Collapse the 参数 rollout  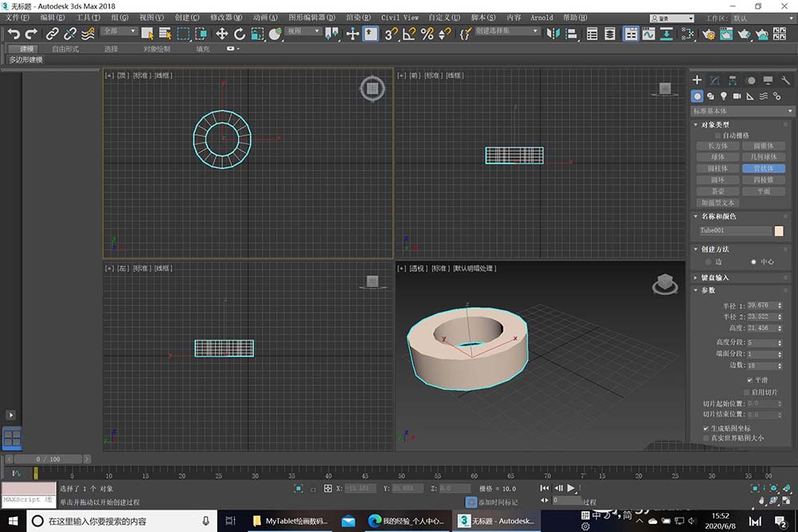[x=708, y=290]
